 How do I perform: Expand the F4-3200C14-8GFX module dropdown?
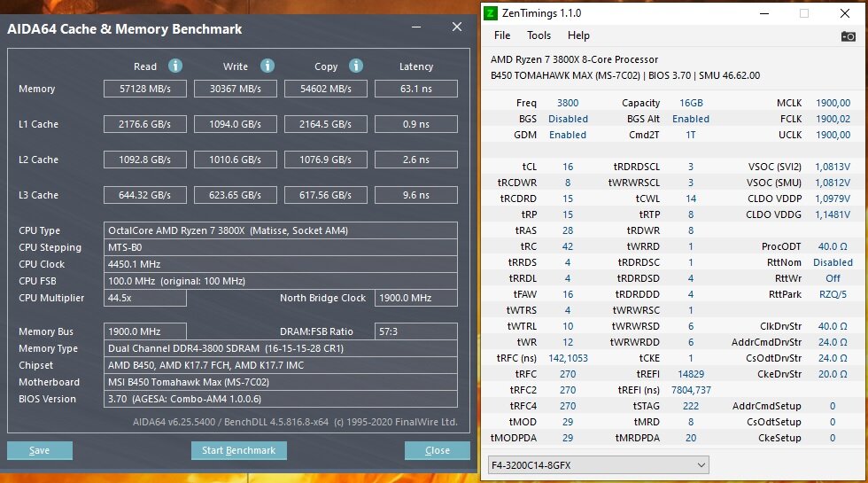tap(598, 464)
